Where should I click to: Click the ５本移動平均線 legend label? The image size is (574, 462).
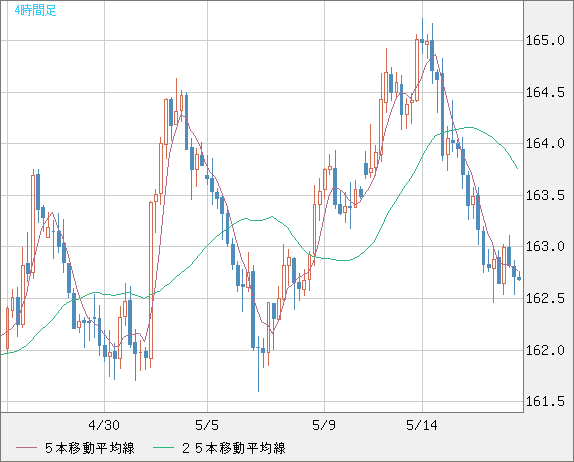(90, 448)
